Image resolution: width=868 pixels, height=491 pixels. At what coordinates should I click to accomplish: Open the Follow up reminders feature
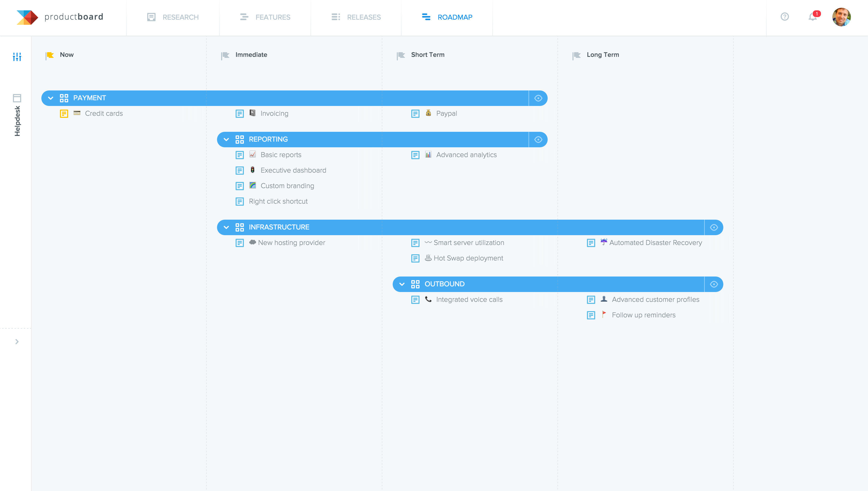643,315
